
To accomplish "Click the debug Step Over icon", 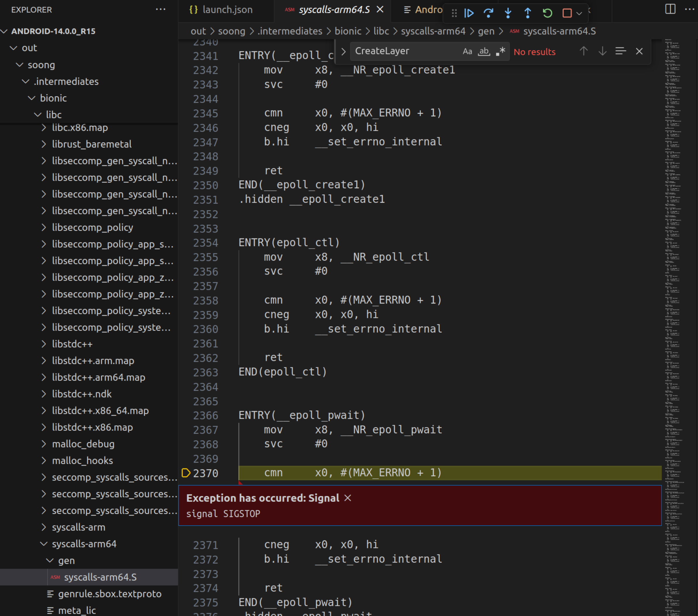I will pos(488,13).
